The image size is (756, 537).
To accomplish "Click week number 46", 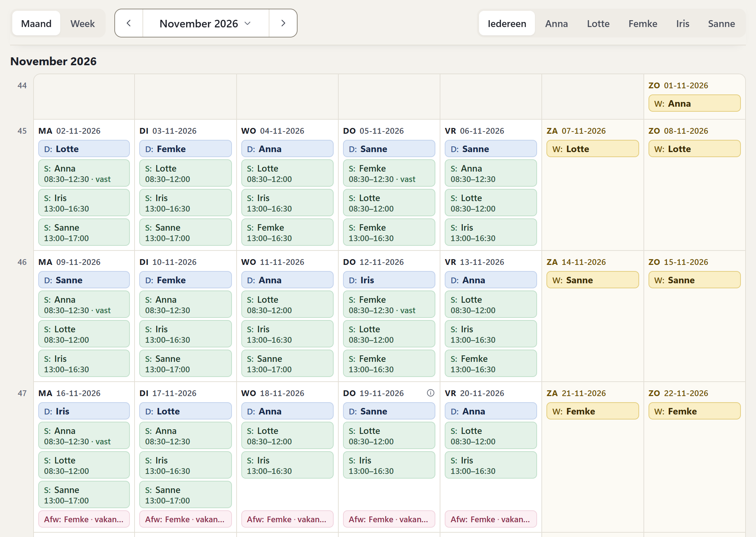I will pyautogui.click(x=22, y=262).
